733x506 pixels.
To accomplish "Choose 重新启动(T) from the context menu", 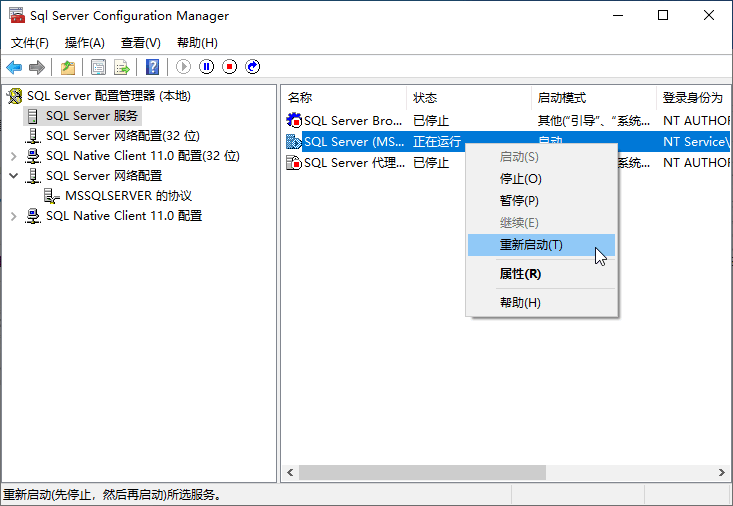I will (541, 245).
